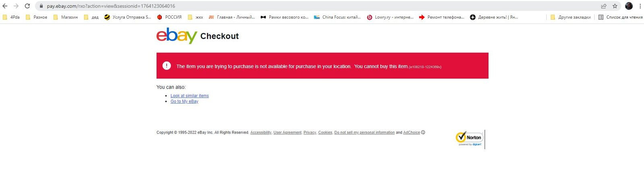644x179 pixels.
Task: Open Список для чтения reading list
Action: tap(620, 17)
